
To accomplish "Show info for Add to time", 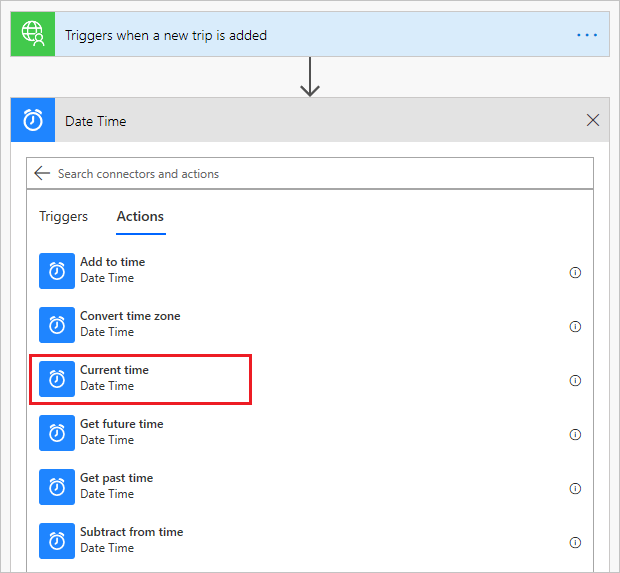I will [x=575, y=272].
